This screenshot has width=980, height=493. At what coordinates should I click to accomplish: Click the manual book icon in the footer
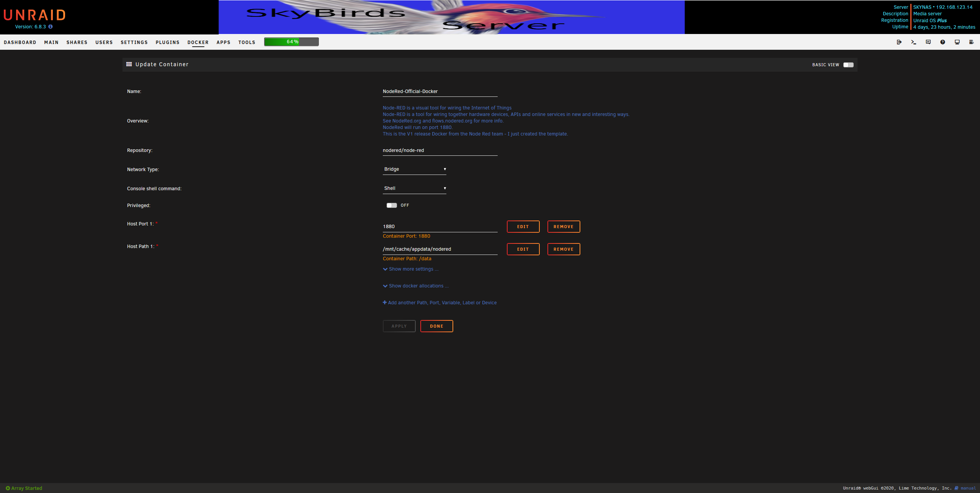point(956,488)
